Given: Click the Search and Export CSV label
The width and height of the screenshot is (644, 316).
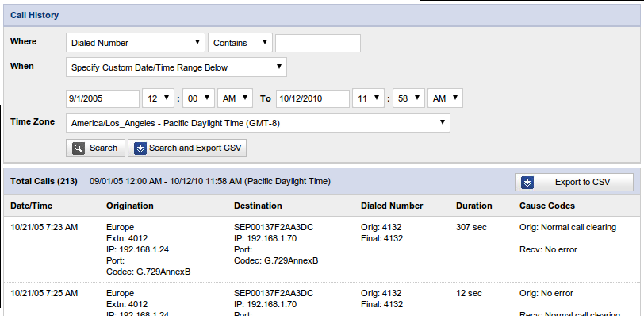Looking at the screenshot, I should [195, 148].
